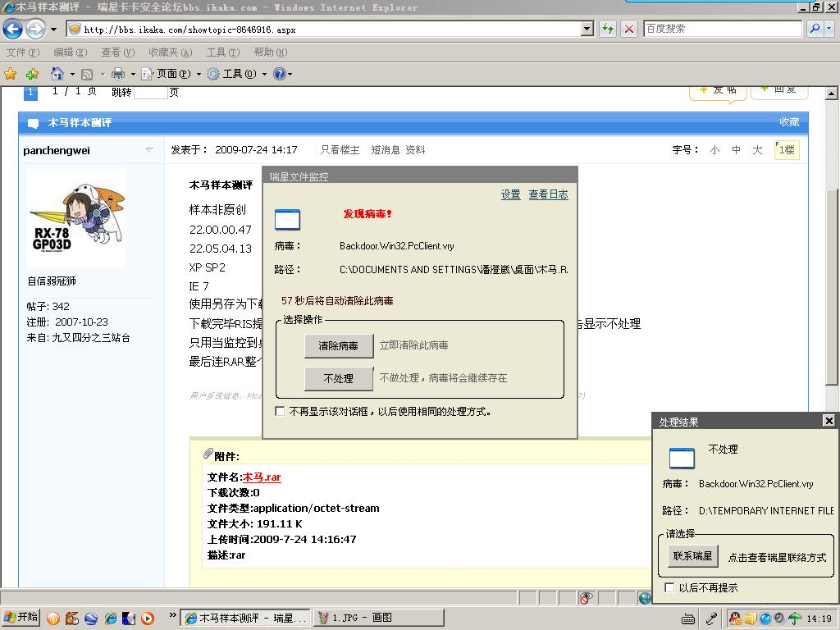Switch to 木马样本测评 taskbar window

point(244,618)
